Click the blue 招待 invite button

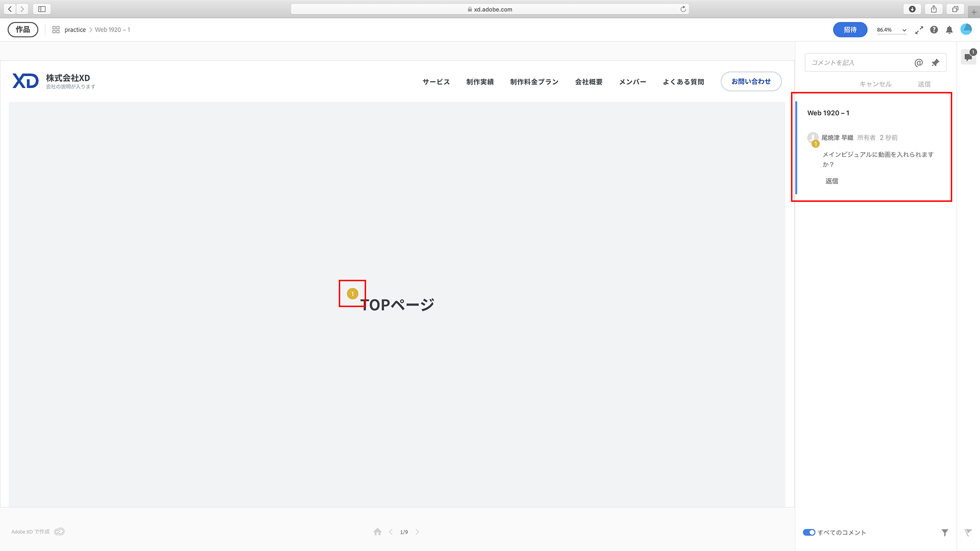tap(850, 30)
